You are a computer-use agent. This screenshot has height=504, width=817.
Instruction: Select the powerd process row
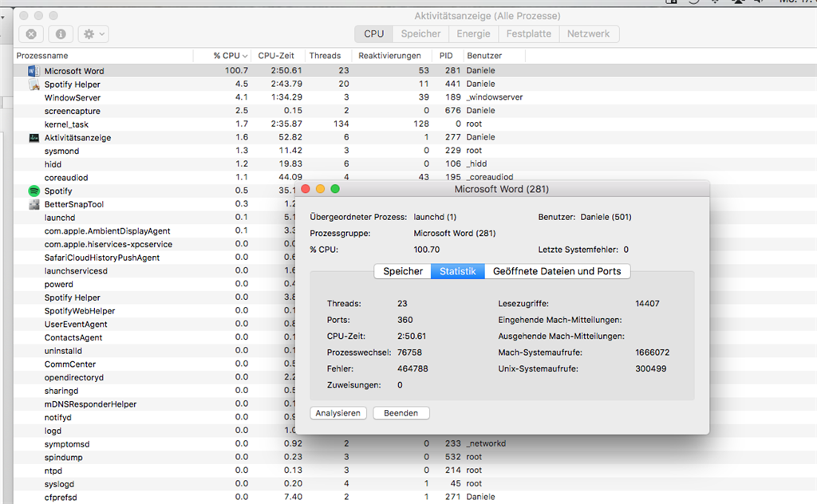(155, 284)
